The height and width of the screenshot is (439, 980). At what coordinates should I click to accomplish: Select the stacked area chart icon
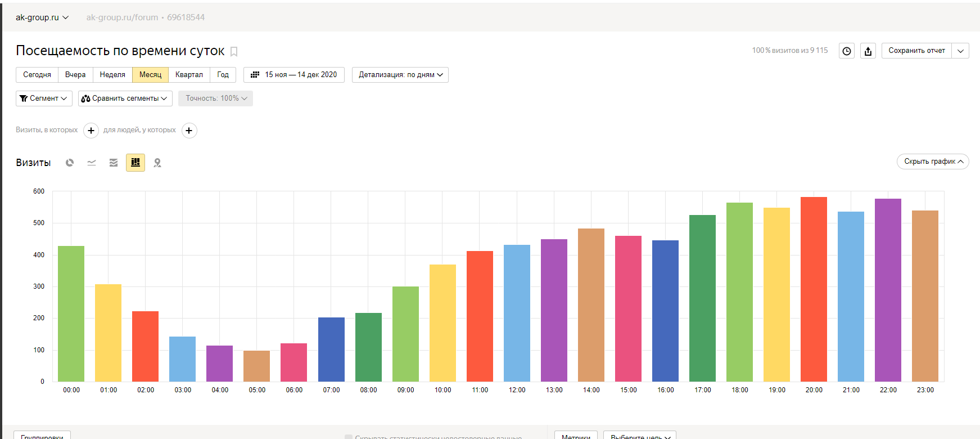(114, 163)
